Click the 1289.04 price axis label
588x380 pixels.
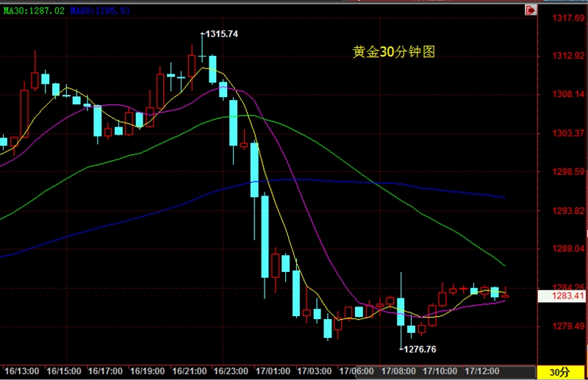click(568, 248)
